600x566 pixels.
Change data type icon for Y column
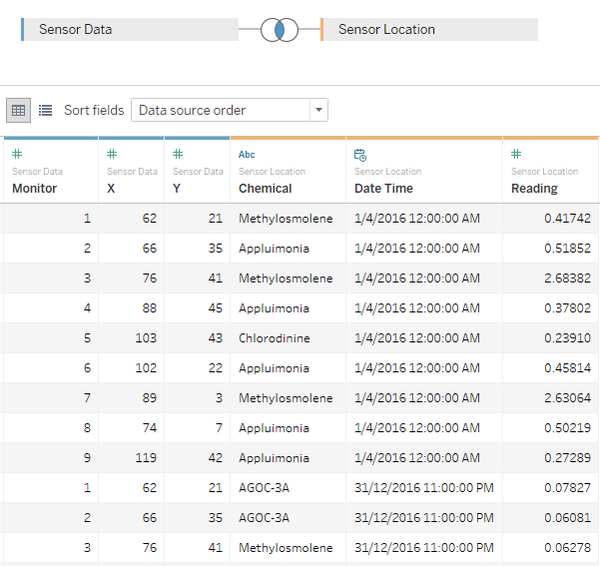178,154
